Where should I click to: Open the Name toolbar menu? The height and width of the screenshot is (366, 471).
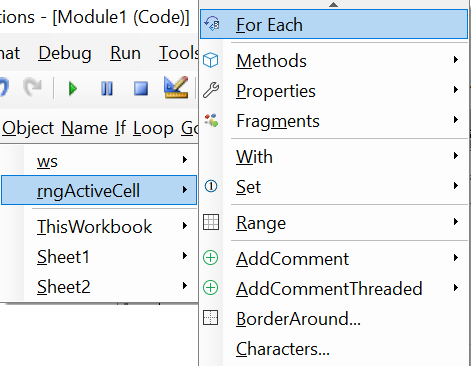point(85,128)
